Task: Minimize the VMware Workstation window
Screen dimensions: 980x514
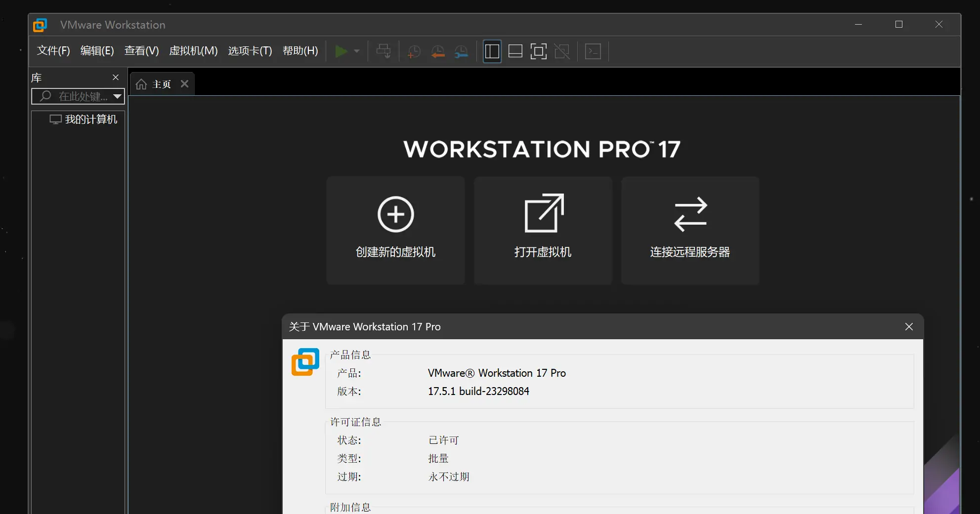Action: pyautogui.click(x=858, y=25)
